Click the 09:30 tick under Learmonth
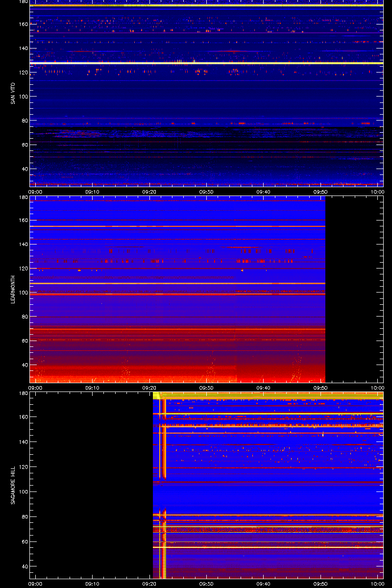The width and height of the screenshot is (392, 588). (x=206, y=388)
